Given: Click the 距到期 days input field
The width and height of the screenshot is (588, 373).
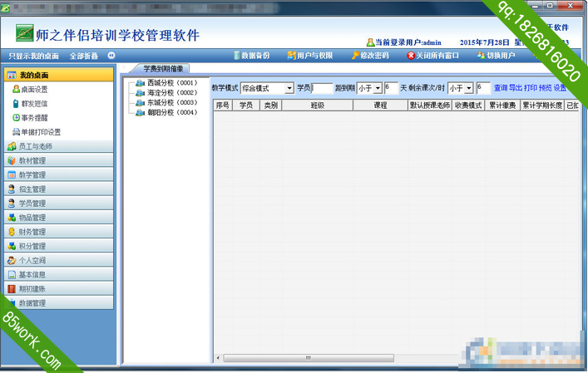Looking at the screenshot, I should click(x=391, y=88).
